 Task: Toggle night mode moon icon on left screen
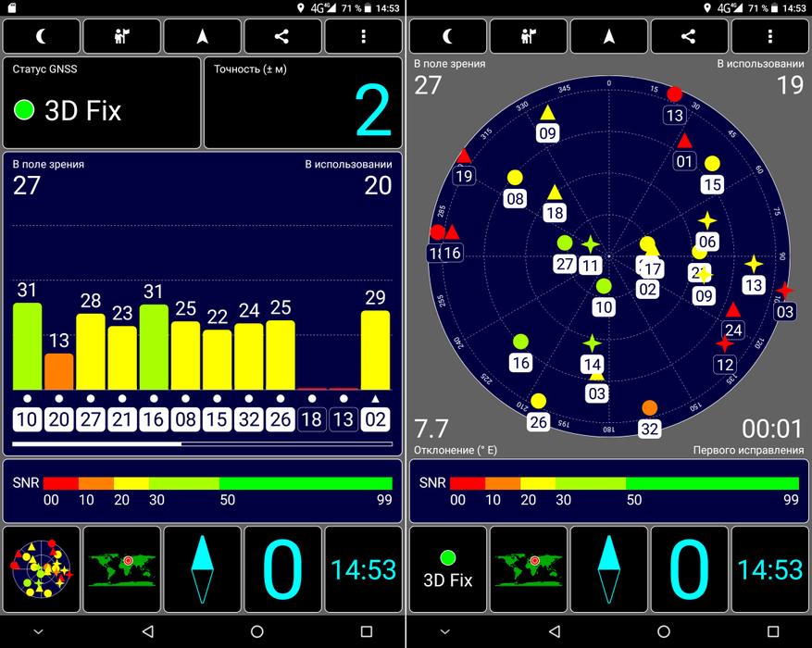pos(42,37)
